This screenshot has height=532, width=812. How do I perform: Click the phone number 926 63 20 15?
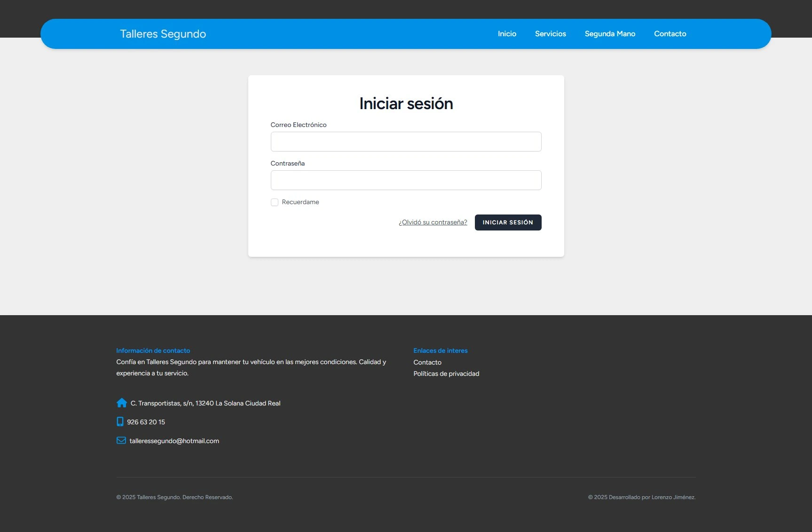tap(146, 422)
